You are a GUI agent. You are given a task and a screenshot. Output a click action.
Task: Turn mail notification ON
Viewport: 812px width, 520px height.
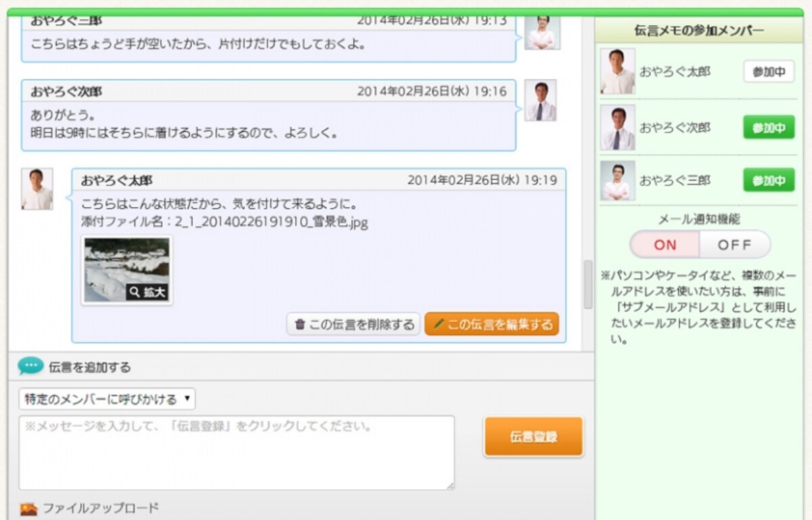[664, 244]
